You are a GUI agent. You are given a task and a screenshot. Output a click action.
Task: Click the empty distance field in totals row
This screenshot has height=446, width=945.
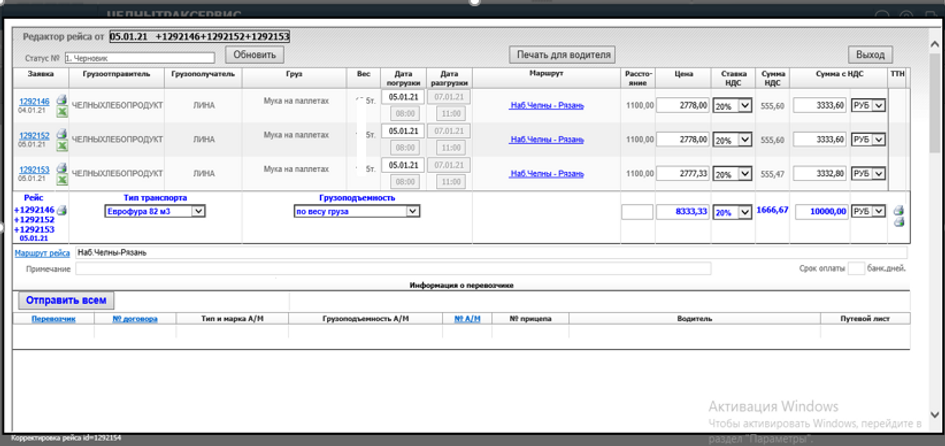638,212
